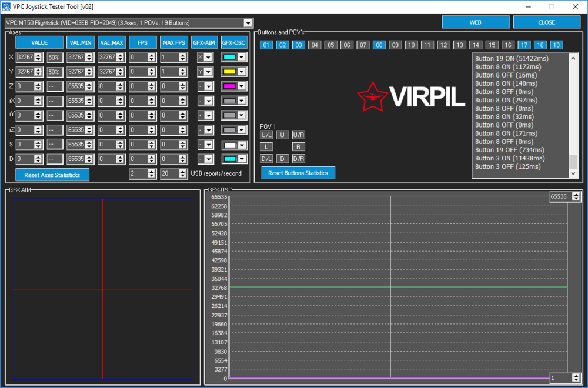Click POV 1 L direction indicator
588x388 pixels.
[266, 147]
